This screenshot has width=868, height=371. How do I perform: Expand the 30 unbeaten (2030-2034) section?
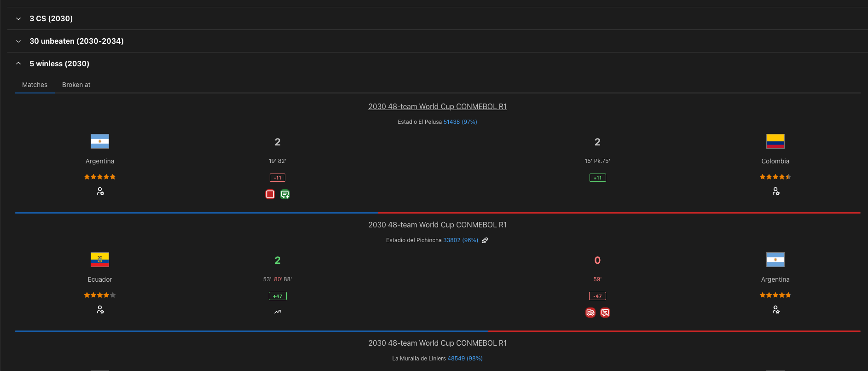coord(76,41)
